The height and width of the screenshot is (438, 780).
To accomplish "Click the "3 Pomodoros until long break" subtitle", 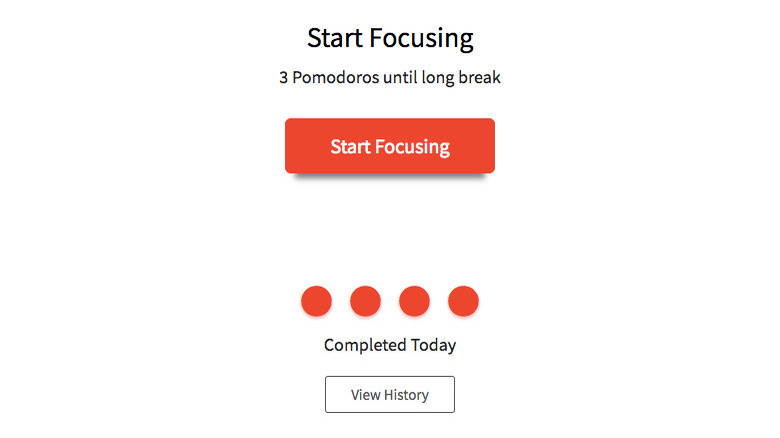I will pyautogui.click(x=390, y=78).
